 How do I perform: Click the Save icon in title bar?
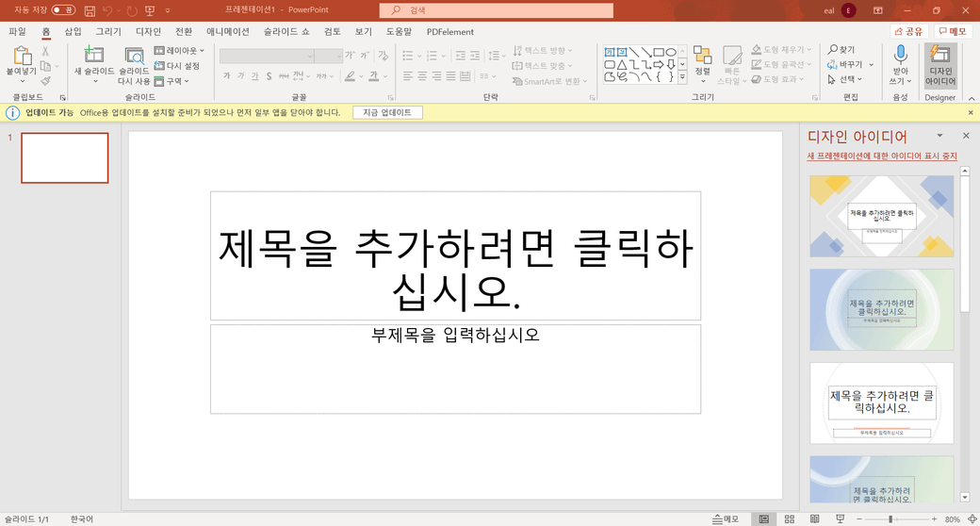pos(90,10)
